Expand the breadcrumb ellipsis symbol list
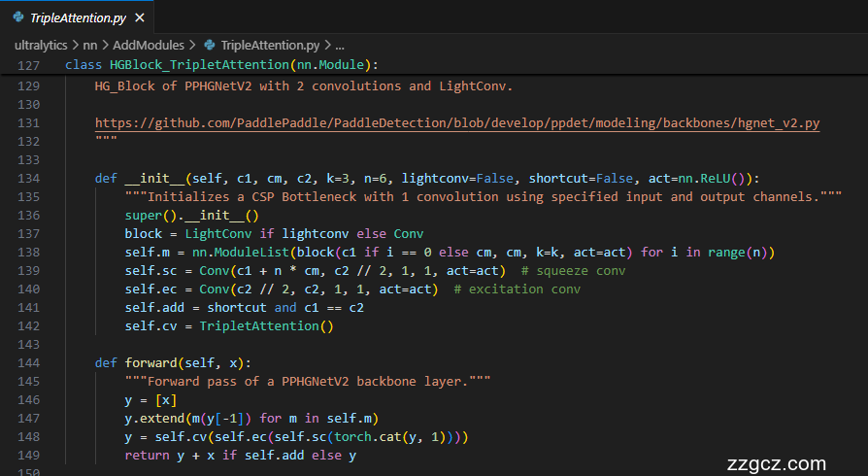 click(x=340, y=45)
